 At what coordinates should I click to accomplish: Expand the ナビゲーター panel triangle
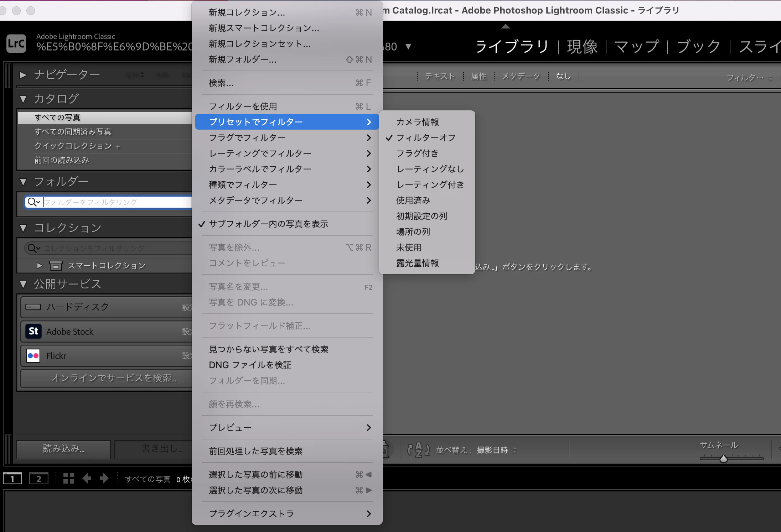coord(23,75)
